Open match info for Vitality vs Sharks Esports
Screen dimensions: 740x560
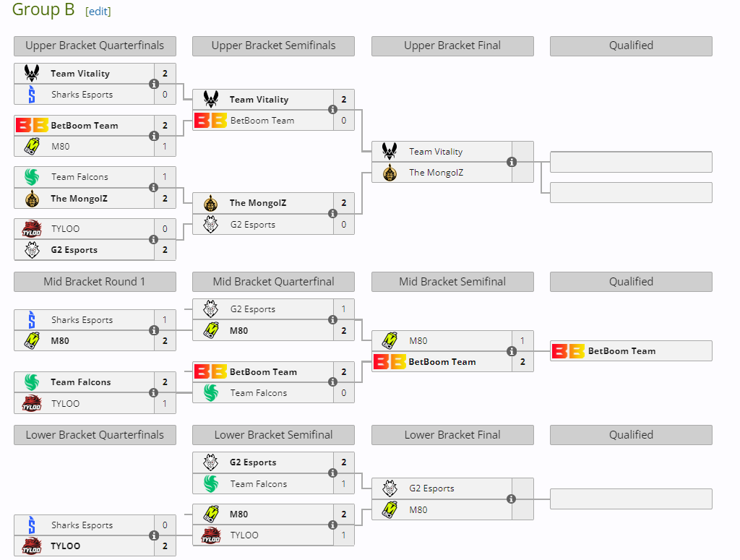(x=154, y=84)
